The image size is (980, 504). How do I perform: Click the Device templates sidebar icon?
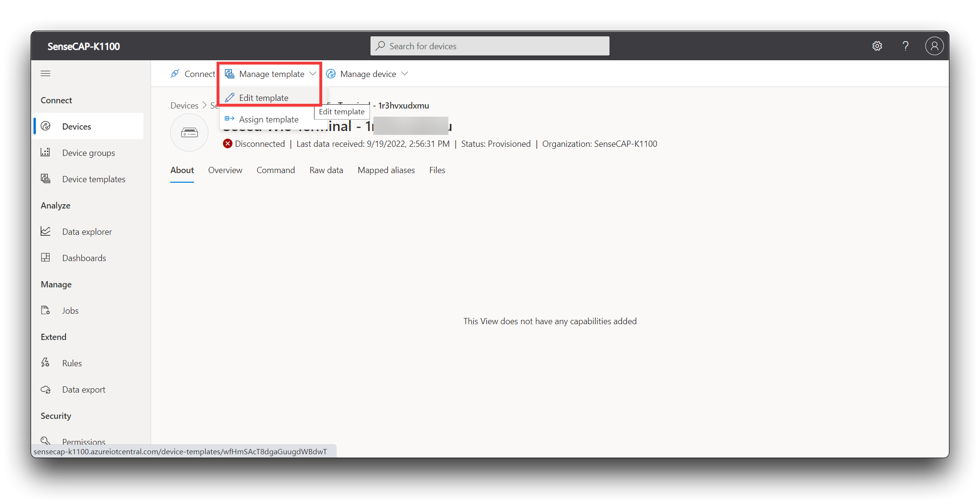45,178
